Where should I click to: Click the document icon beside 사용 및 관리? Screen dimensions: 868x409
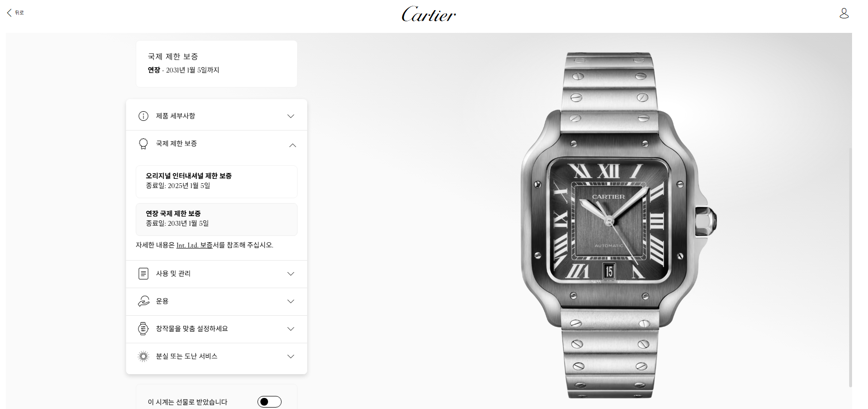[x=143, y=274]
